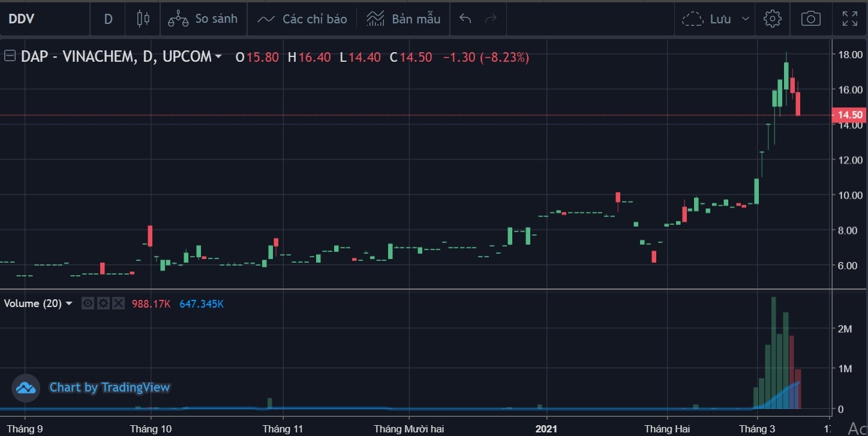868x436 pixels.
Task: Take a chart snapshot with camera icon
Action: coord(811,19)
